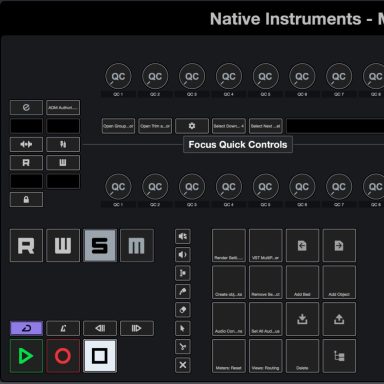Select the arrow pointer selection tool
Viewport: 384px width, 384px height.
coord(183,328)
